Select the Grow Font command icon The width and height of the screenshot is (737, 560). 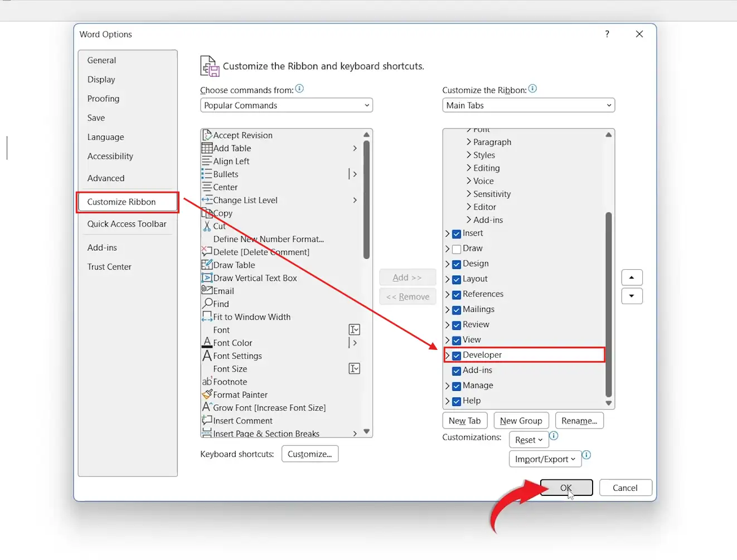tap(207, 407)
